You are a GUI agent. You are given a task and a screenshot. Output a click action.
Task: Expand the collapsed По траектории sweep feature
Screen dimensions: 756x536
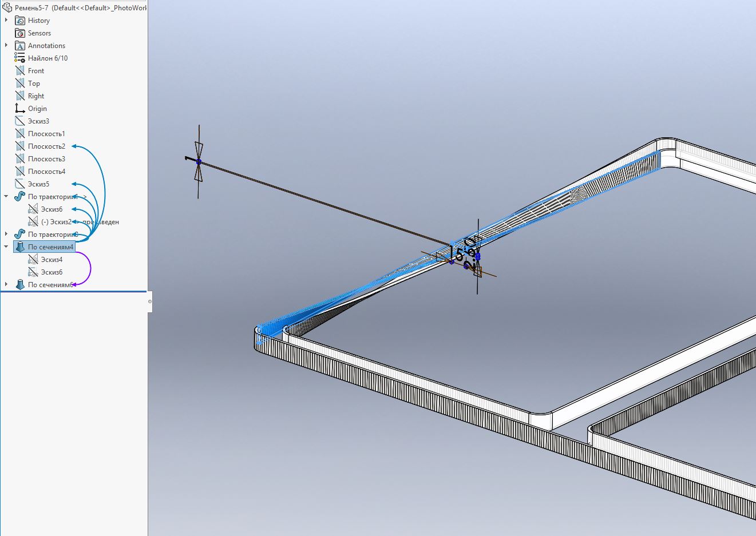click(6, 235)
